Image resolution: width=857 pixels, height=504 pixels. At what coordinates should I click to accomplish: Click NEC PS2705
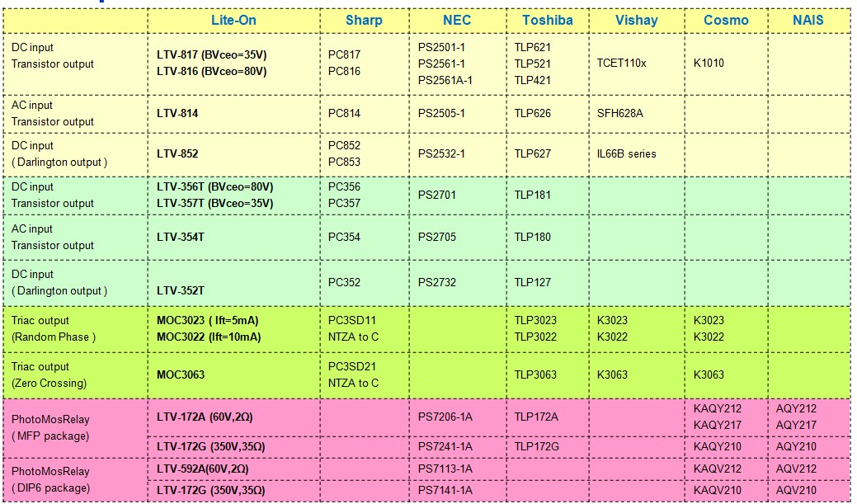436,237
